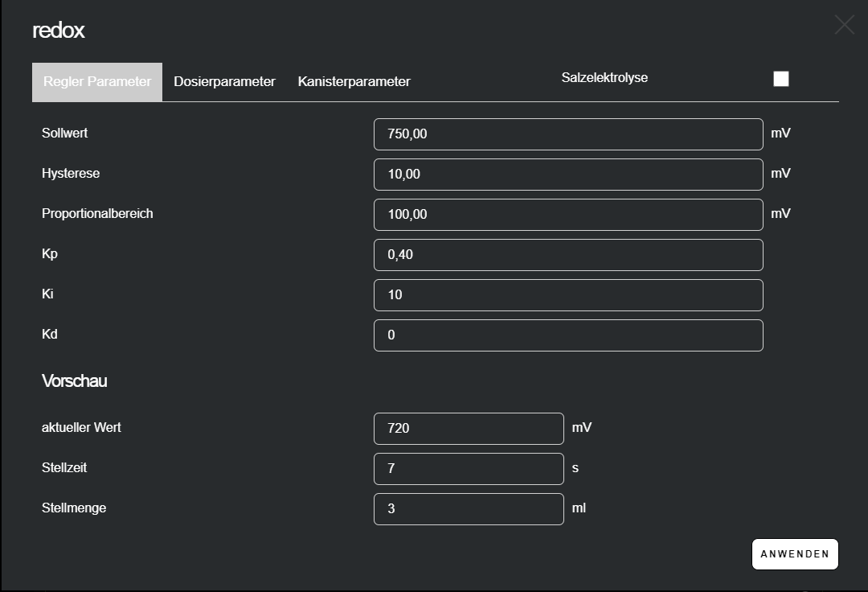Screen dimensions: 868x592
Task: Select the Stellzeit seconds field
Action: click(x=469, y=469)
